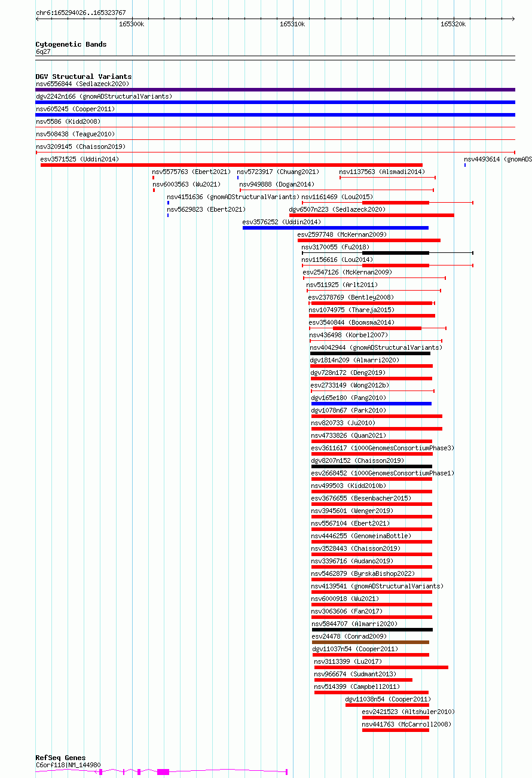Screen dimensions: 532x778
Task: Open variant nsv3396716 (Audano2019)
Action: [352, 561]
